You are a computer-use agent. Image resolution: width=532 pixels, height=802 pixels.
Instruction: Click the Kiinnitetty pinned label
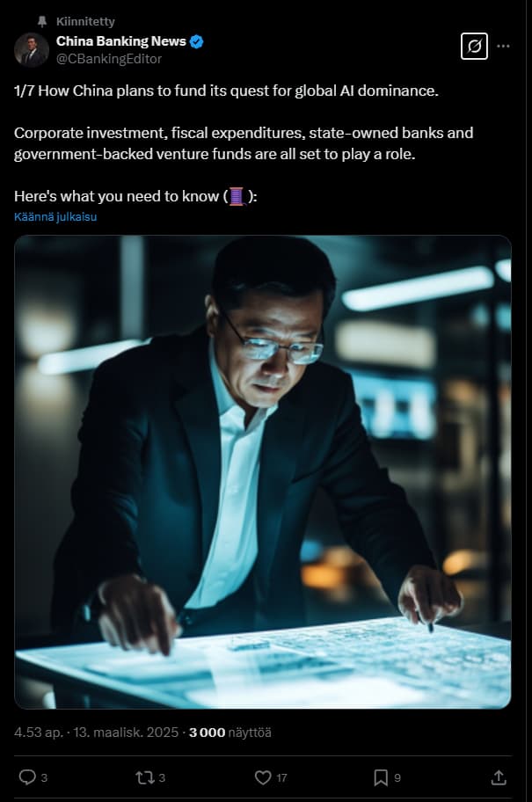(x=85, y=21)
